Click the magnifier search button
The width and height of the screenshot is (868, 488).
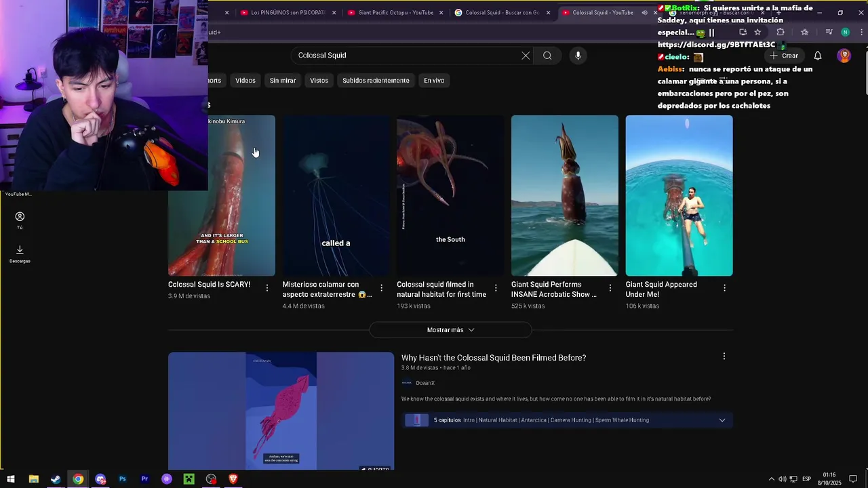(x=547, y=56)
